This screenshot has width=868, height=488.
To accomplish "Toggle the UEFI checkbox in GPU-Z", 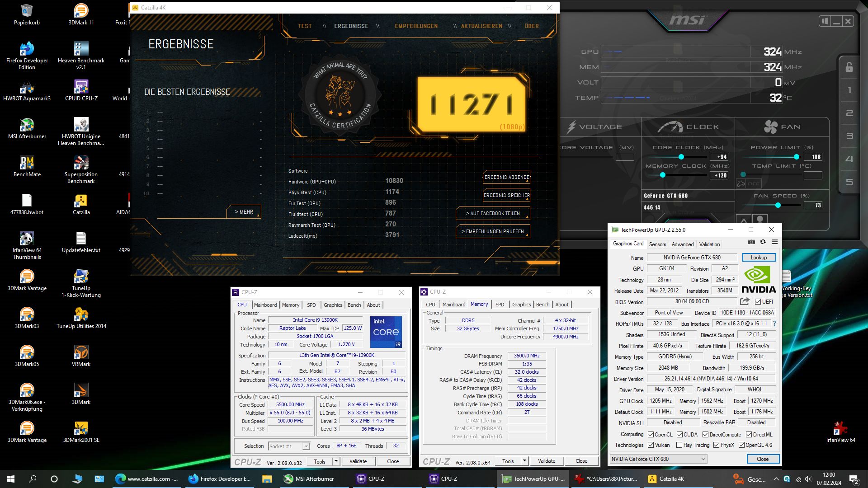I will tap(758, 302).
